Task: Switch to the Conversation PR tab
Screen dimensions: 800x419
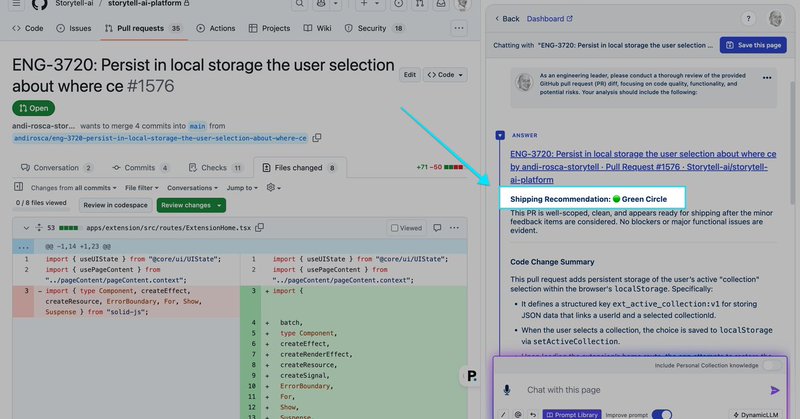Action: click(x=57, y=168)
